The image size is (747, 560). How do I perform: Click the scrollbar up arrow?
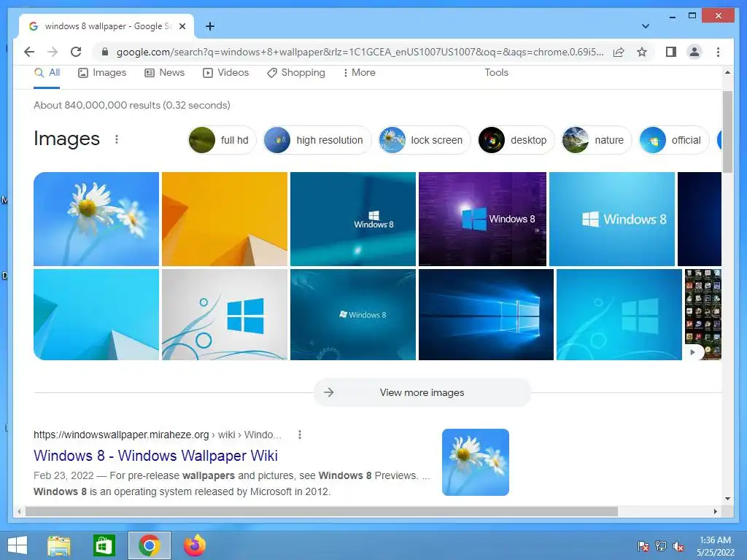727,72
